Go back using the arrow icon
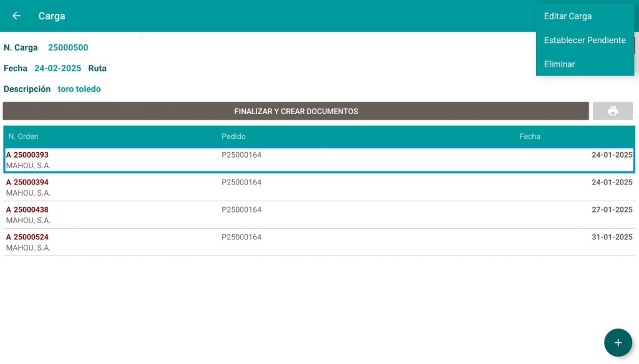 pyautogui.click(x=16, y=16)
